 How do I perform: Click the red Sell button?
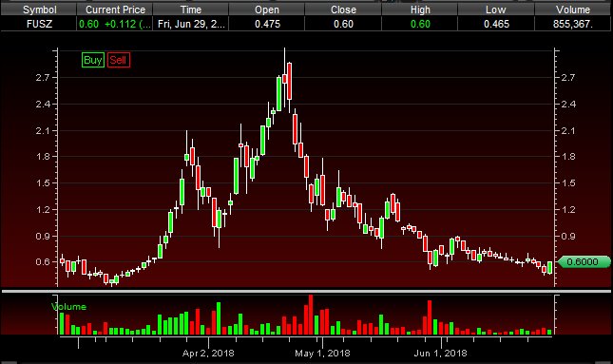119,60
